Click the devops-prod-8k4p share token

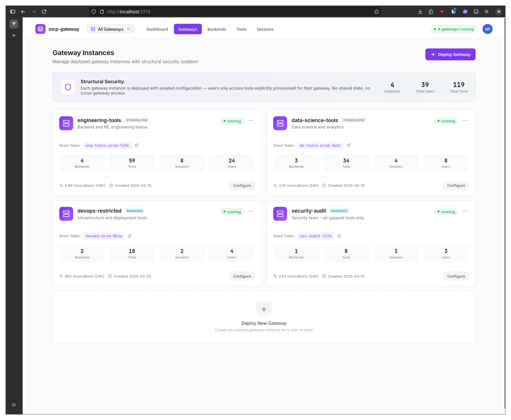pos(104,236)
